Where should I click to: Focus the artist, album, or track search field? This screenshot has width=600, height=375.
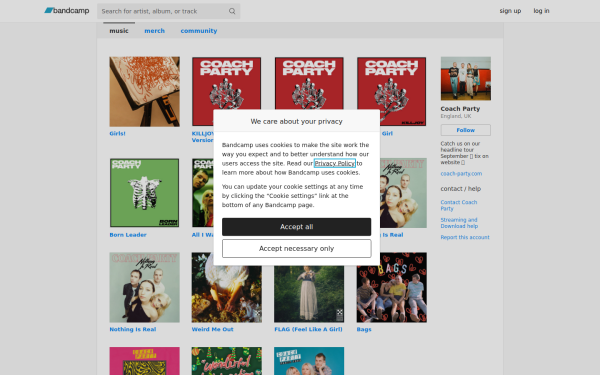(x=168, y=11)
